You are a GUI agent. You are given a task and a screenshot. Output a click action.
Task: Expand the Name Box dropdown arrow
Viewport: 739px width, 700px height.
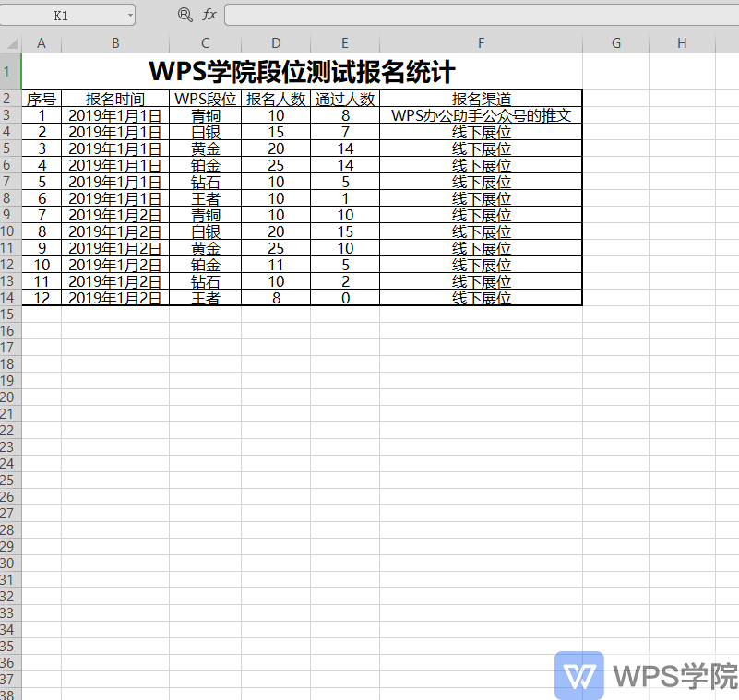pyautogui.click(x=130, y=16)
